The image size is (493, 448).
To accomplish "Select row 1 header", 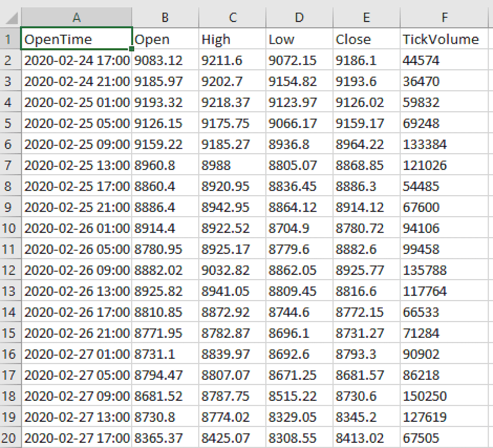I will click(10, 39).
